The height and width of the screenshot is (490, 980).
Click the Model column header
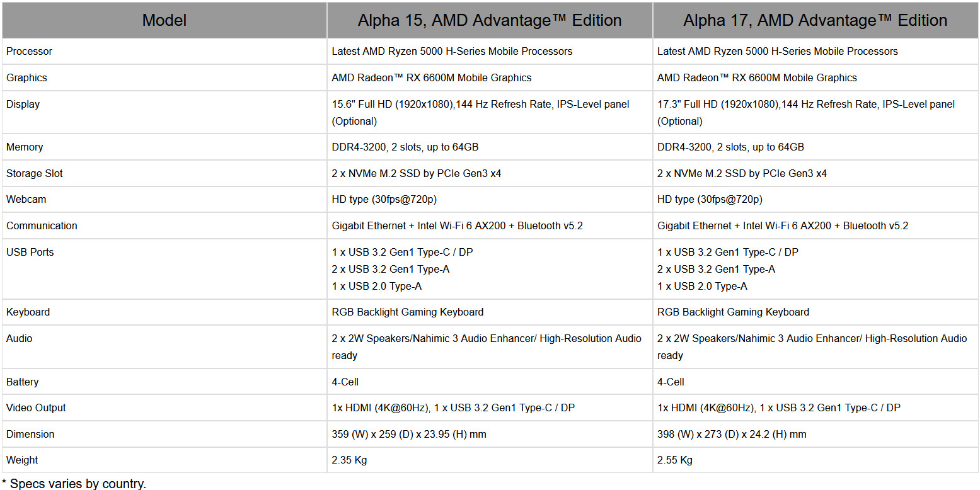coord(164,20)
